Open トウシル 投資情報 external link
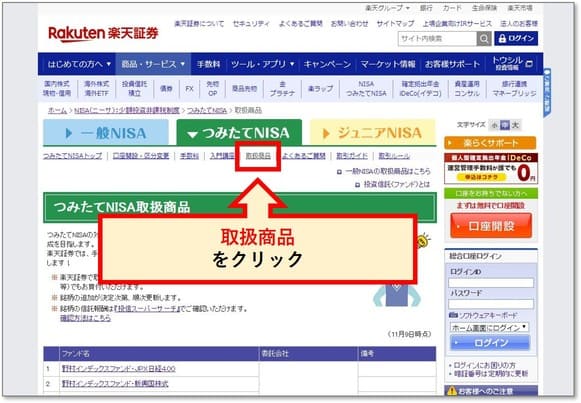581x403 pixels. 512,64
